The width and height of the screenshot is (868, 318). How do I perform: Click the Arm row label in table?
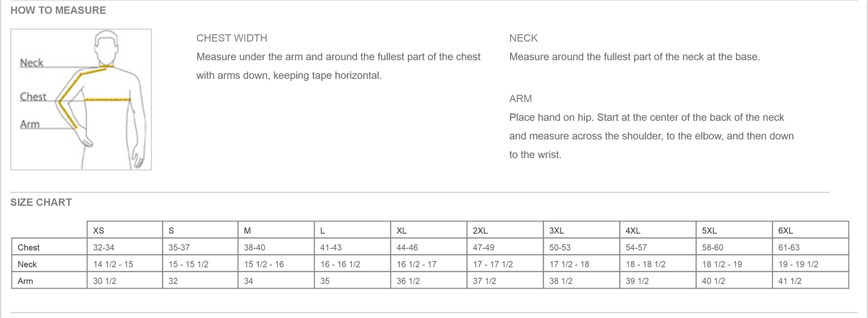pos(25,281)
